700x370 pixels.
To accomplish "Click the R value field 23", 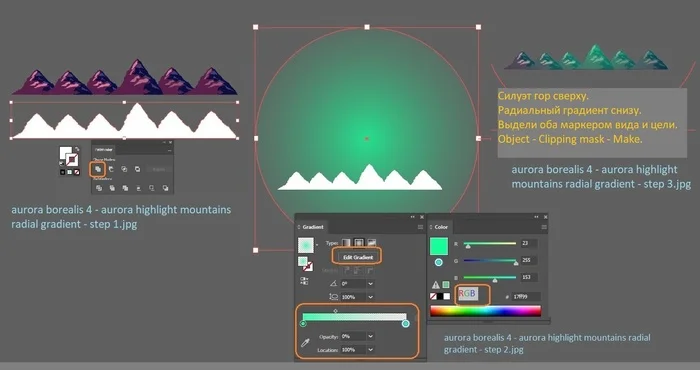I will (529, 243).
